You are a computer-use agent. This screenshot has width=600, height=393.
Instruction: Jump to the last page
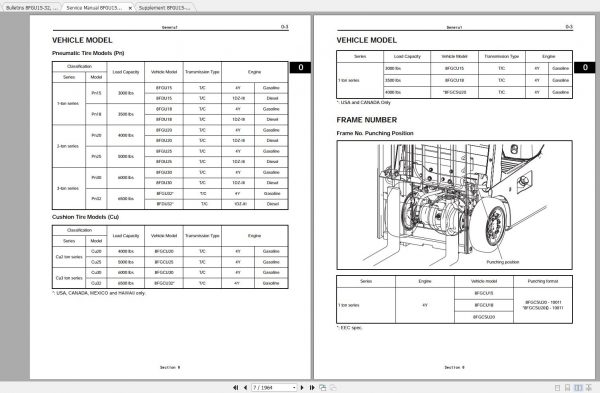tap(312, 388)
